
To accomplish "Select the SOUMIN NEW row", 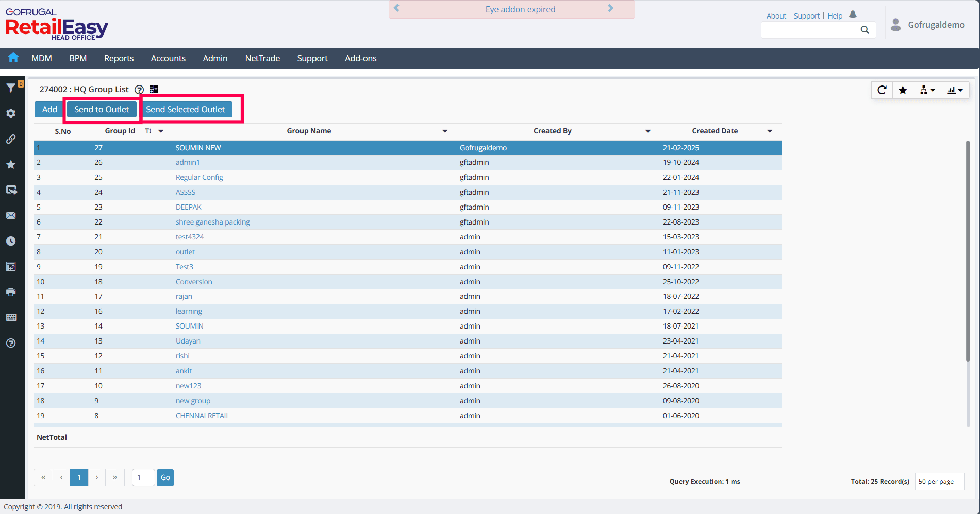I will (408, 148).
